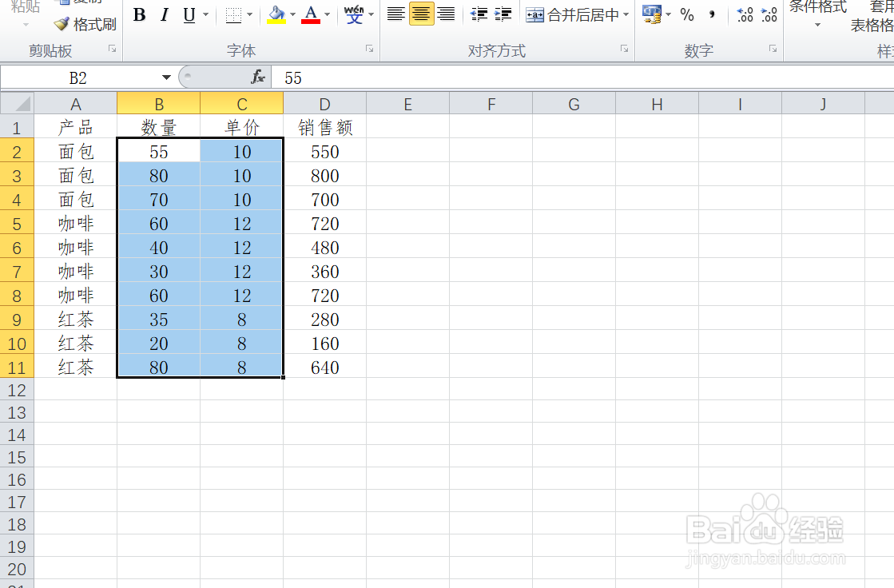The image size is (894, 588).
Task: Select column D header
Action: click(325, 105)
